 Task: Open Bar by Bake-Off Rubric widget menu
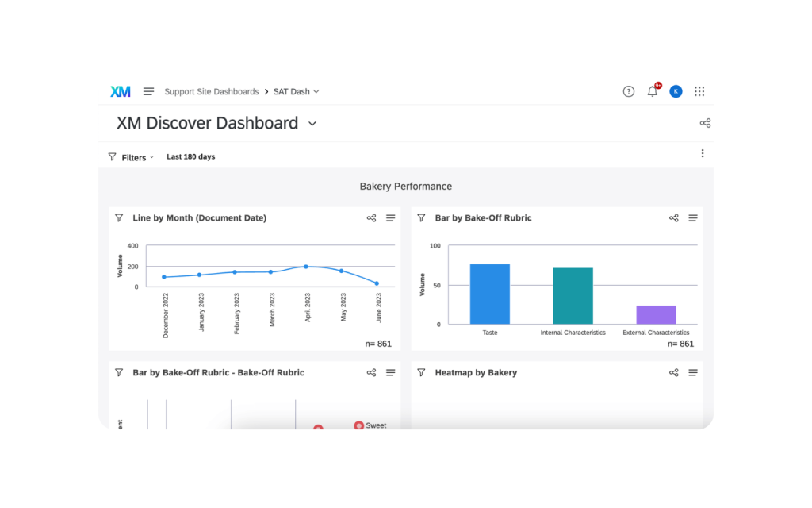693,218
